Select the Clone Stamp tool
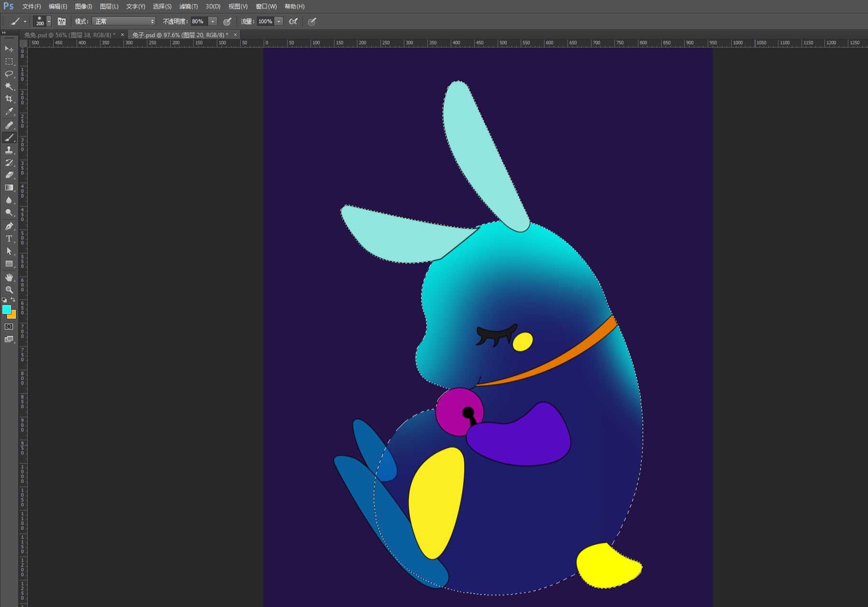This screenshot has width=868, height=607. [9, 150]
